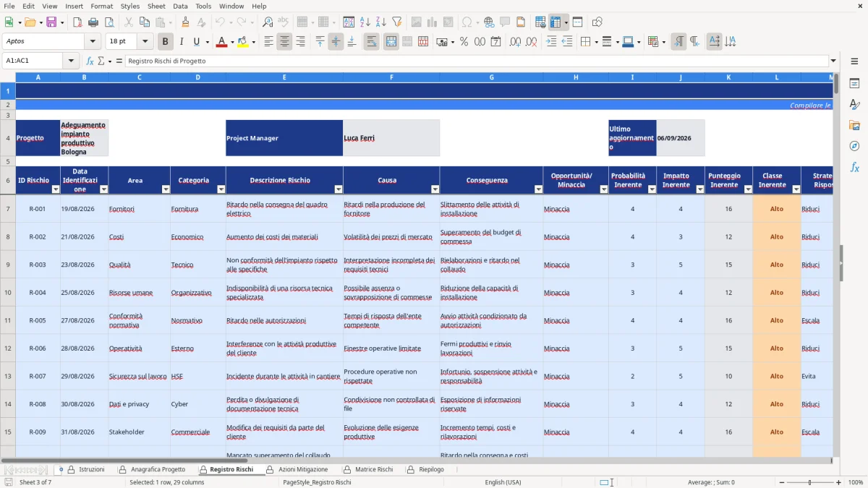868x488 pixels.
Task: Toggle Italic formatting
Action: point(181,42)
